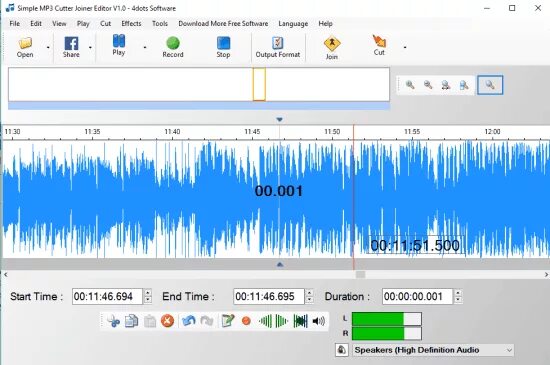Click the greyed redo arrow icon
Screen dimensions: 550x365
pyautogui.click(x=207, y=321)
